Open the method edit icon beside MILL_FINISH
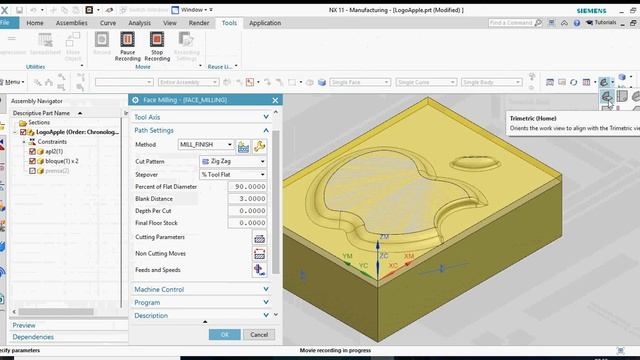This screenshot has height=360, width=640. tap(243, 146)
